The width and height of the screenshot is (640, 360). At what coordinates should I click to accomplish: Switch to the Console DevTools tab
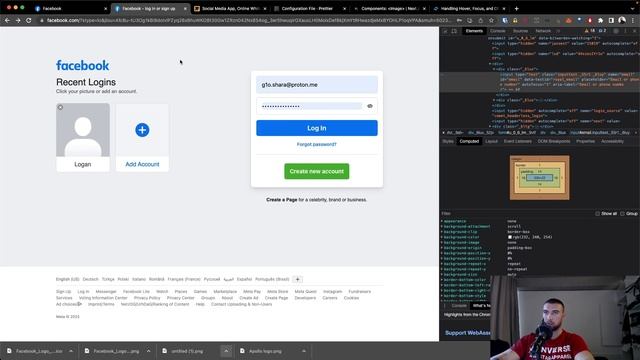click(x=498, y=31)
